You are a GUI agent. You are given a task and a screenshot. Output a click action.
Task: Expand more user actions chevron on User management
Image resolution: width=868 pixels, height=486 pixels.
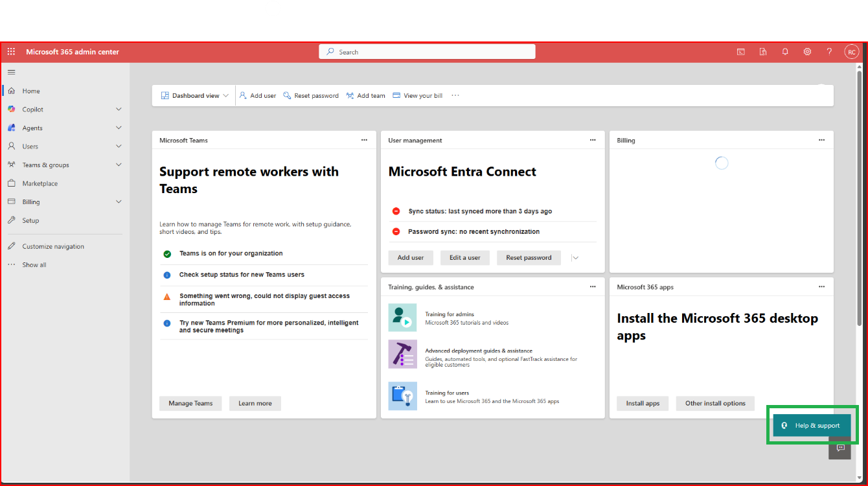coord(575,257)
